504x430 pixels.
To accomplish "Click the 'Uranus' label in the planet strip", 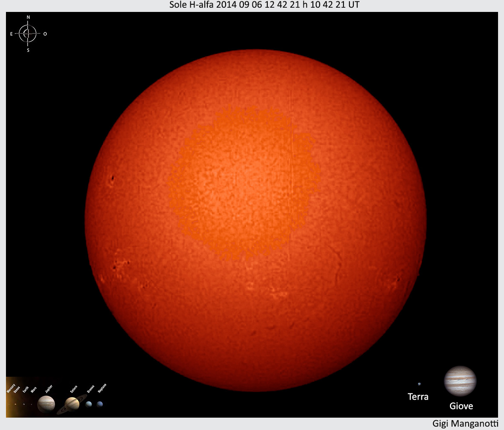I will (x=91, y=389).
